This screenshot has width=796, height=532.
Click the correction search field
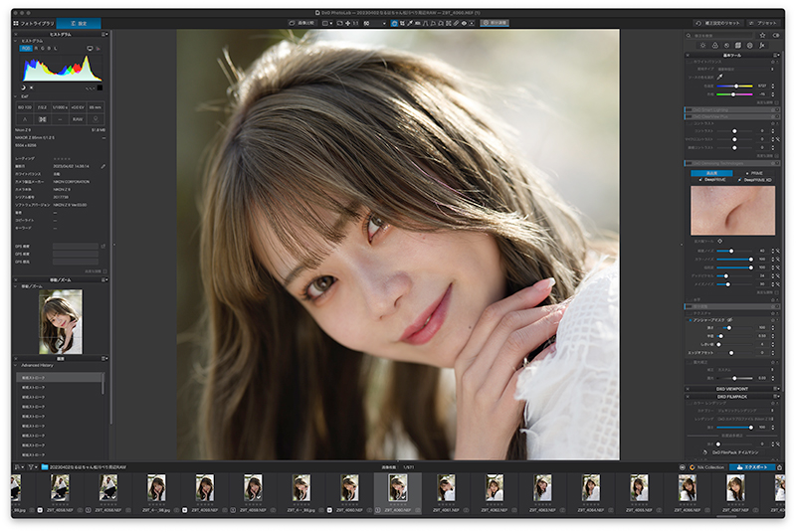(719, 36)
